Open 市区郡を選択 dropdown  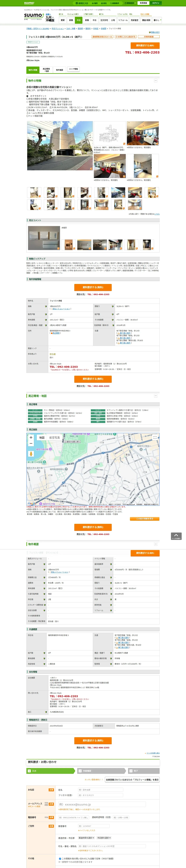104,838
